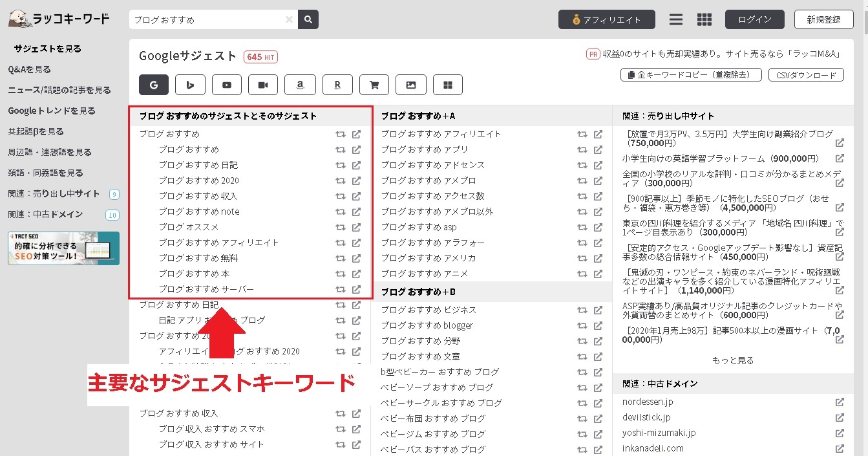Click keyword ブログ おすすめ アフィリエイト in +A list
This screenshot has height=456, width=868.
click(x=441, y=134)
